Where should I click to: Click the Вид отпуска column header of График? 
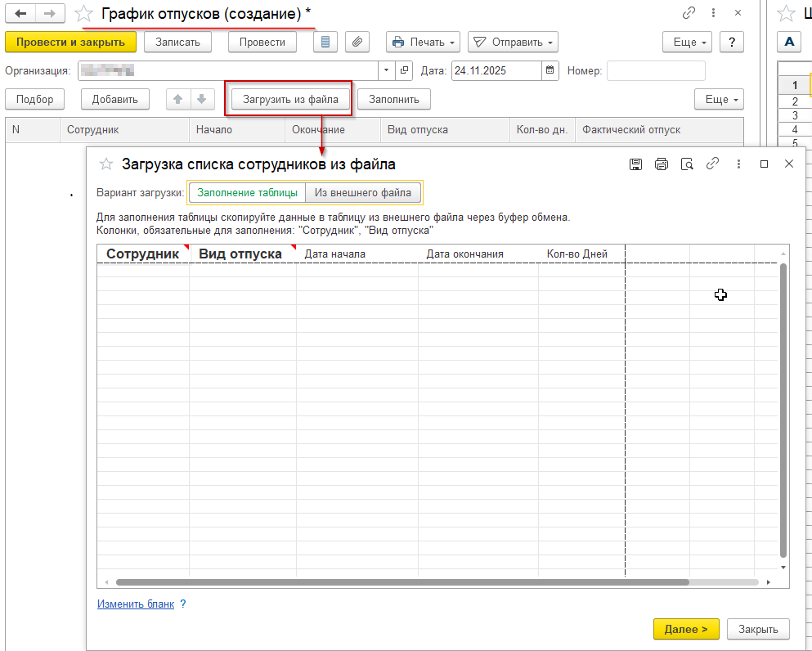pyautogui.click(x=446, y=129)
